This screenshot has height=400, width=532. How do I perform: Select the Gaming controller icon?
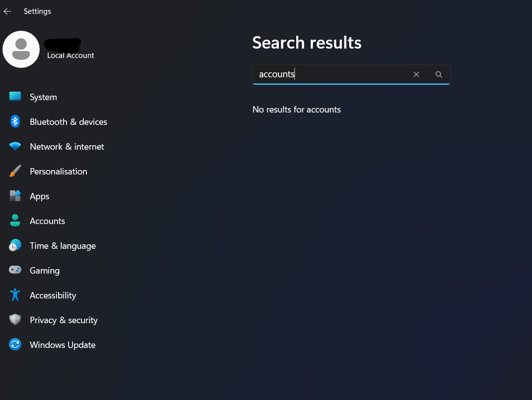(15, 270)
